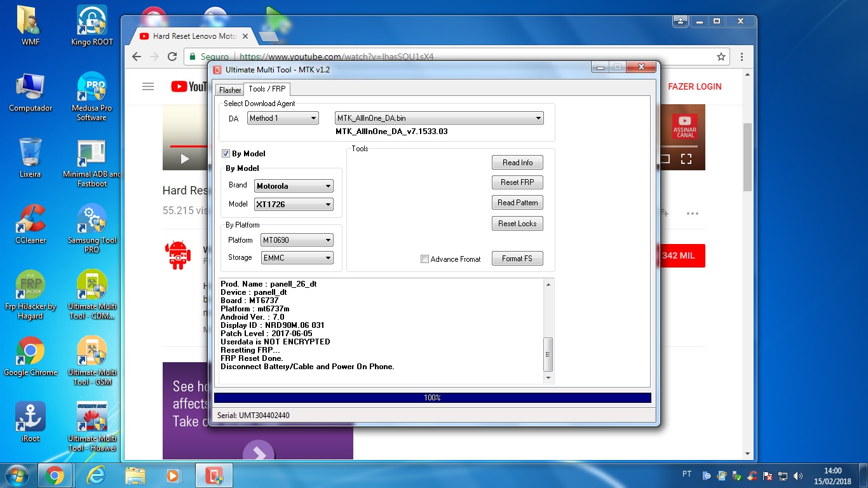Open Brand dropdown showing Motorola

point(294,186)
